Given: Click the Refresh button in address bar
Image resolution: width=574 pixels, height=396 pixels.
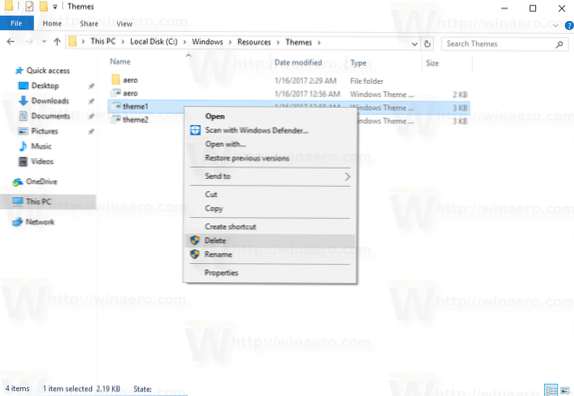Looking at the screenshot, I should (x=427, y=44).
